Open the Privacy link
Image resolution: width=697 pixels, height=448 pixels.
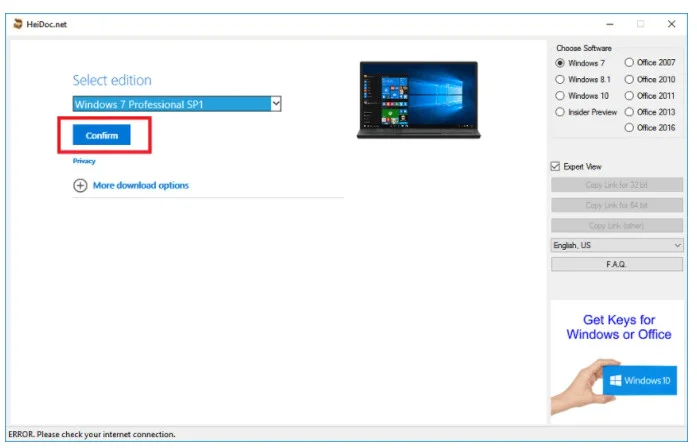(84, 161)
